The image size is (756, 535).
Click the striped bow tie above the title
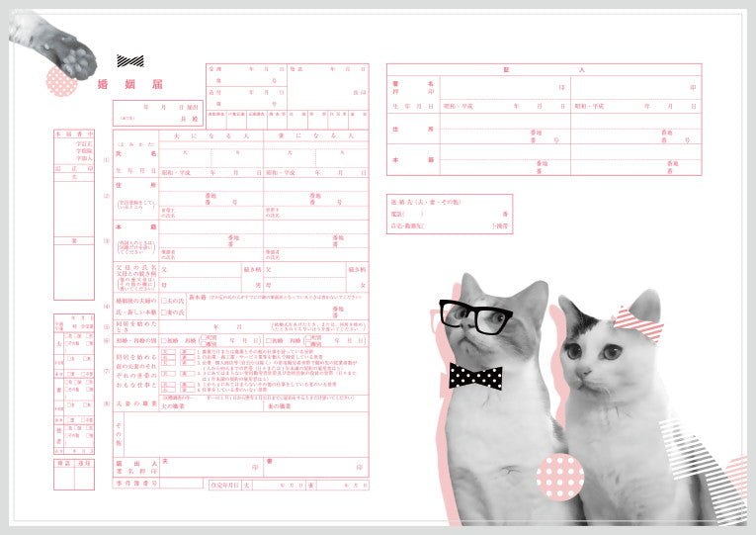(x=129, y=61)
